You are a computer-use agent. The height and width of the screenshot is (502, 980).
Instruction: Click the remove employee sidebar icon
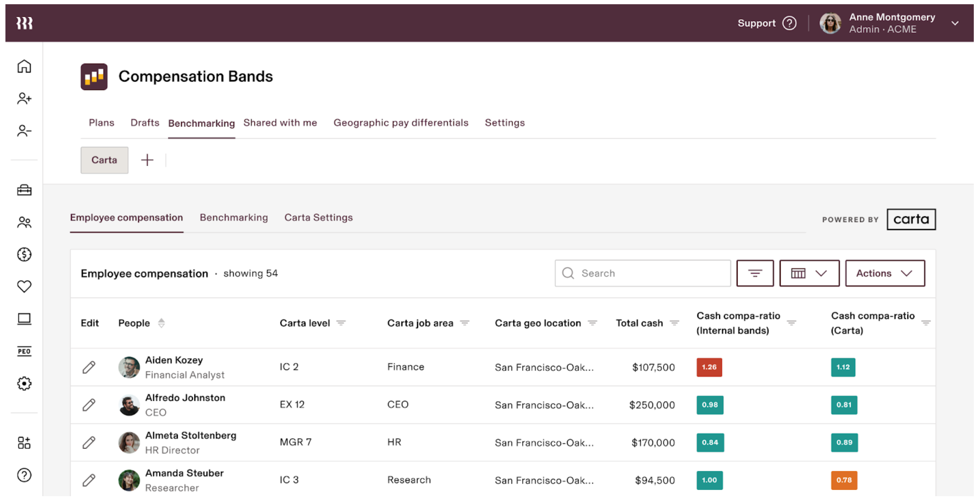click(24, 131)
